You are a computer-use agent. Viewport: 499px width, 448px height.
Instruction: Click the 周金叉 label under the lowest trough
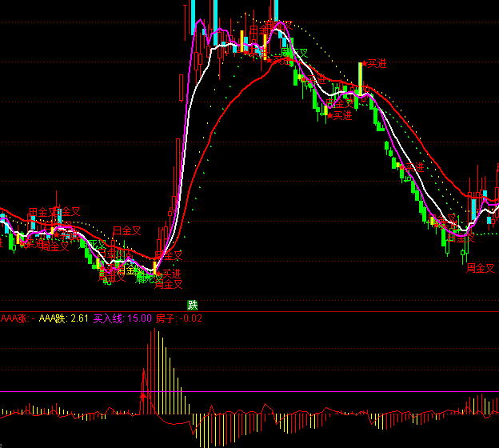pos(170,283)
